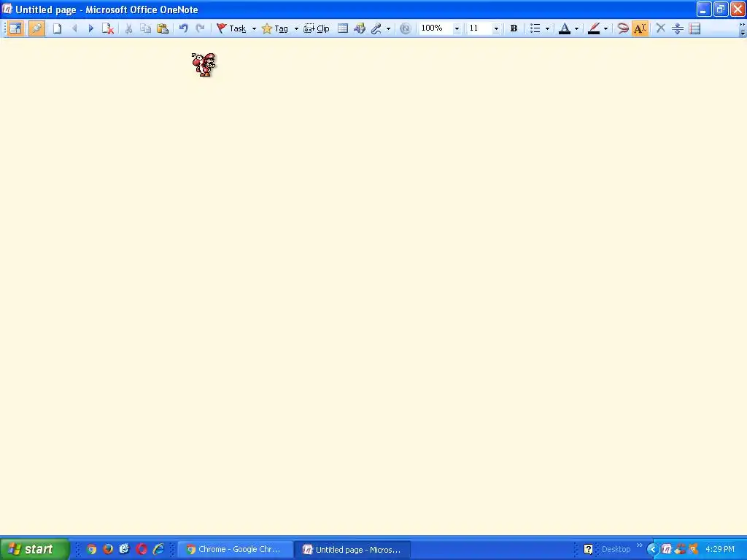Select the Mario and Yoshi image

coord(204,65)
